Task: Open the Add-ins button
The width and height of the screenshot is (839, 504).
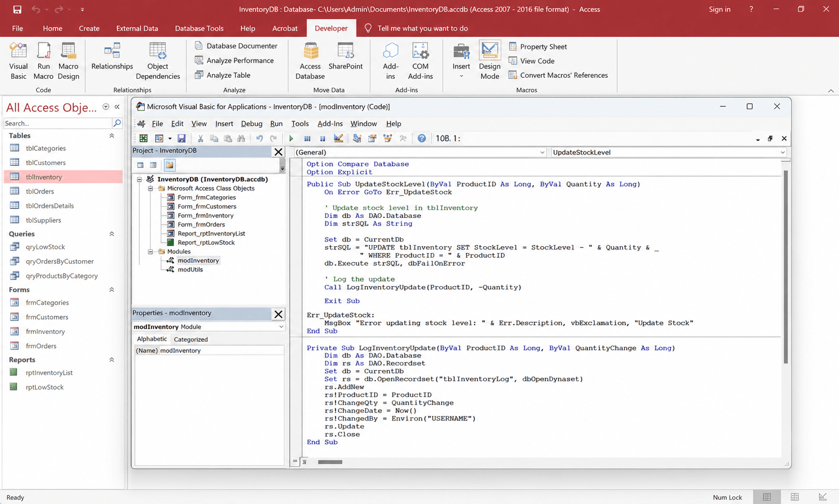Action: (391, 61)
